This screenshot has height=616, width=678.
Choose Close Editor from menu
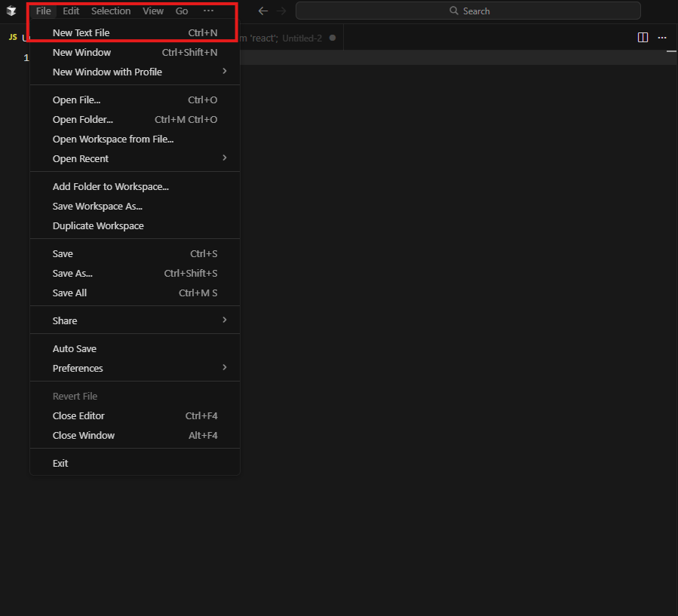click(78, 415)
